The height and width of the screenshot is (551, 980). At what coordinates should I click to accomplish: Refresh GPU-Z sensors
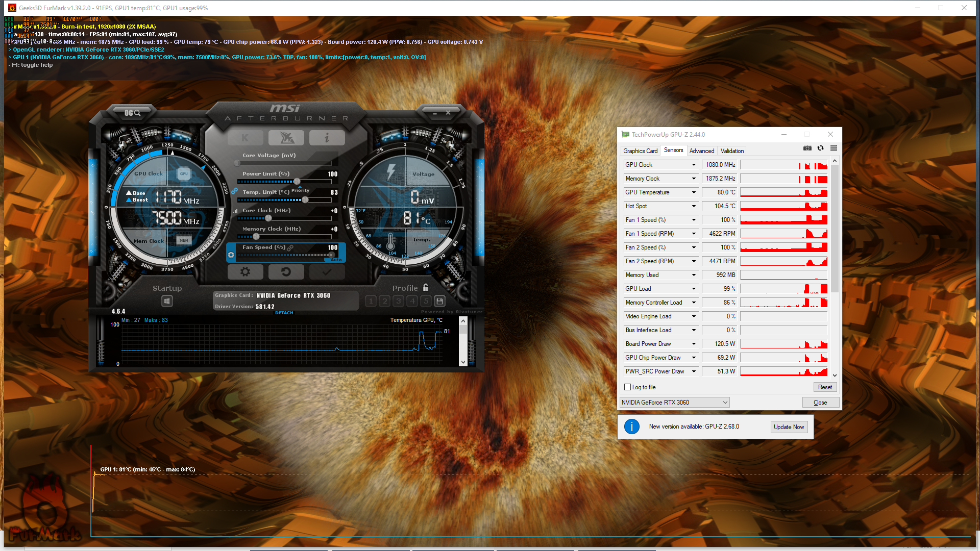(820, 148)
